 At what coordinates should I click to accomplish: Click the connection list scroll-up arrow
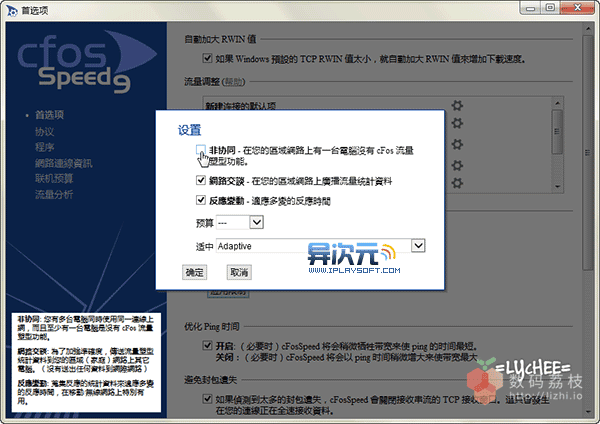(558, 103)
